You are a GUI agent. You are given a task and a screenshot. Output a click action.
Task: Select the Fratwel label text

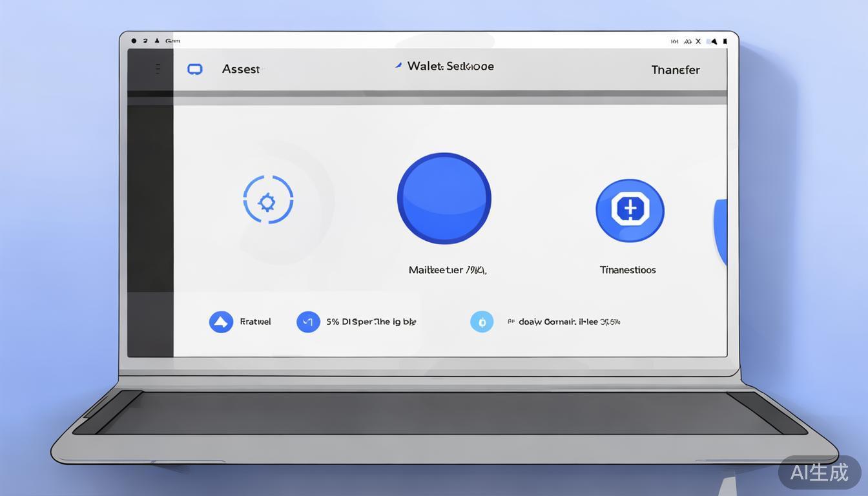click(255, 322)
